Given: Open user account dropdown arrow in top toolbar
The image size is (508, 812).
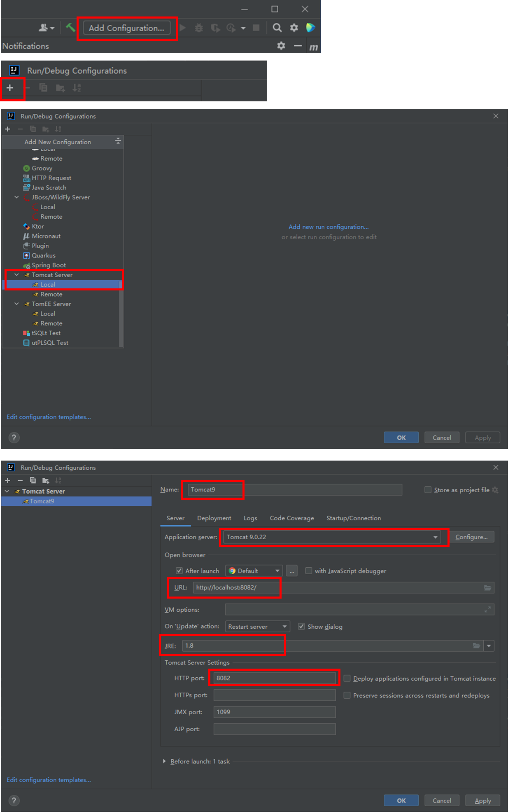Looking at the screenshot, I should click(52, 28).
